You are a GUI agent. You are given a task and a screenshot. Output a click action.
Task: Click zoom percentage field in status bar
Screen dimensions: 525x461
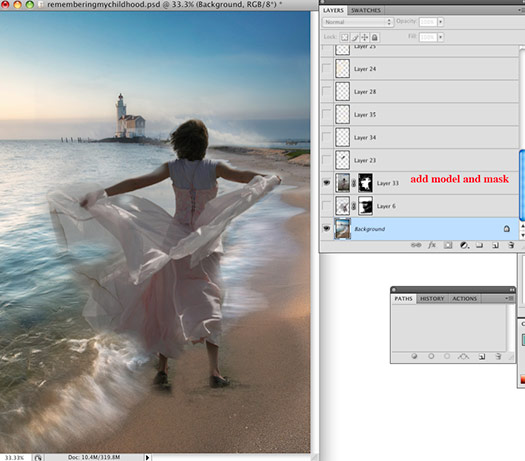[x=14, y=458]
